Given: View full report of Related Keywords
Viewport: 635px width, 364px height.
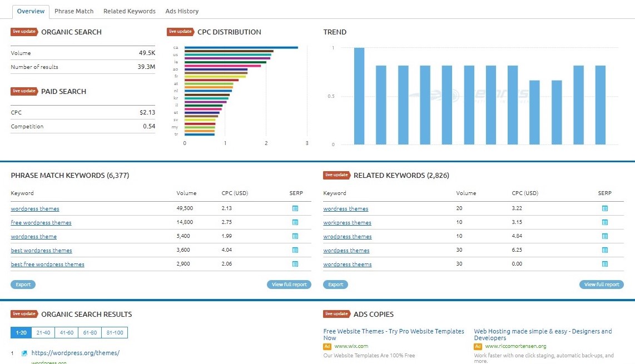Looking at the screenshot, I should tap(601, 284).
